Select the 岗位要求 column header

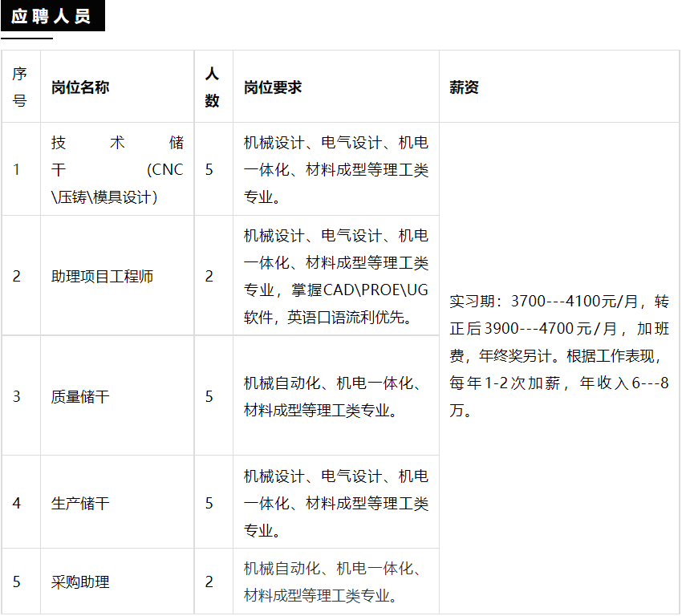pyautogui.click(x=273, y=87)
